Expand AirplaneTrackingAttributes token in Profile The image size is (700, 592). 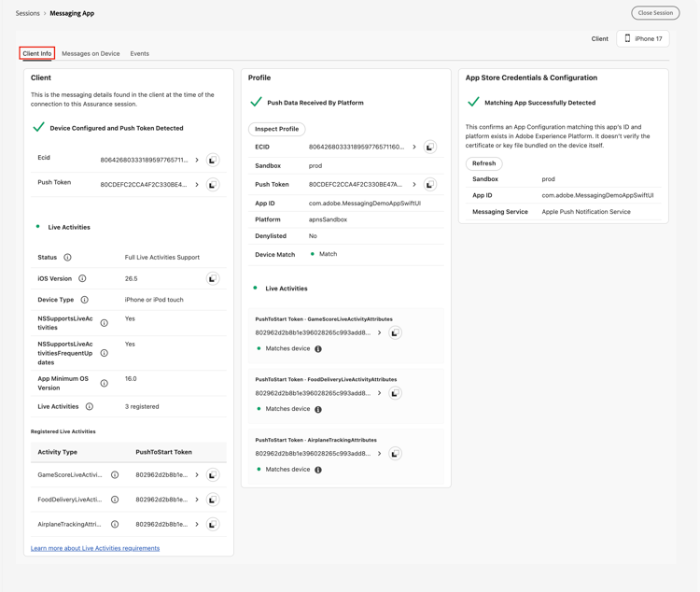click(x=379, y=454)
